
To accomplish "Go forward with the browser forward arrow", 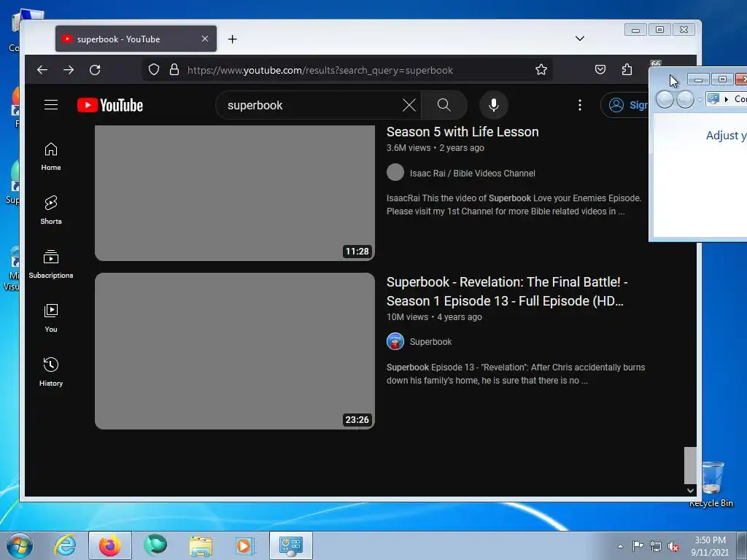I will [69, 70].
